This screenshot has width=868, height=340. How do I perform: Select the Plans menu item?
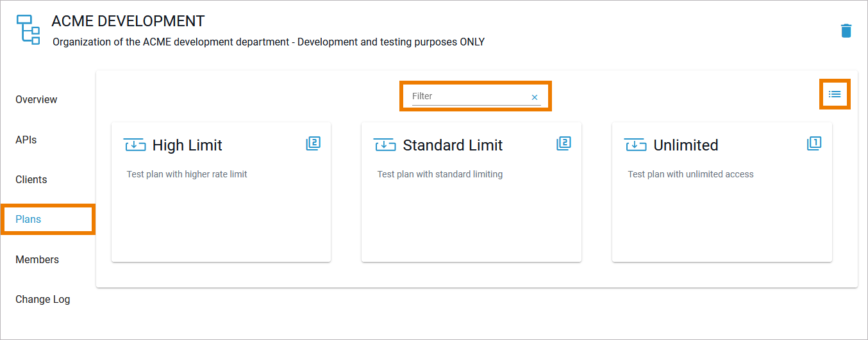28,219
